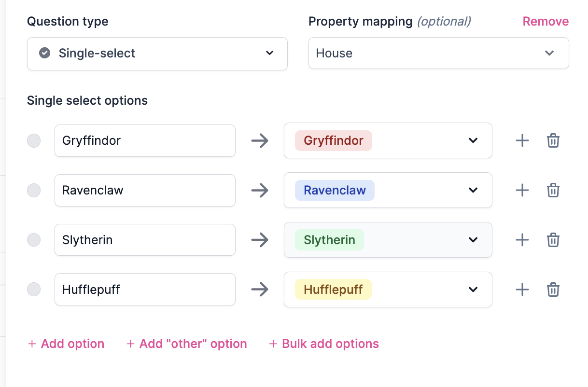
Task: Expand the Property mapping House dropdown
Action: click(x=438, y=54)
